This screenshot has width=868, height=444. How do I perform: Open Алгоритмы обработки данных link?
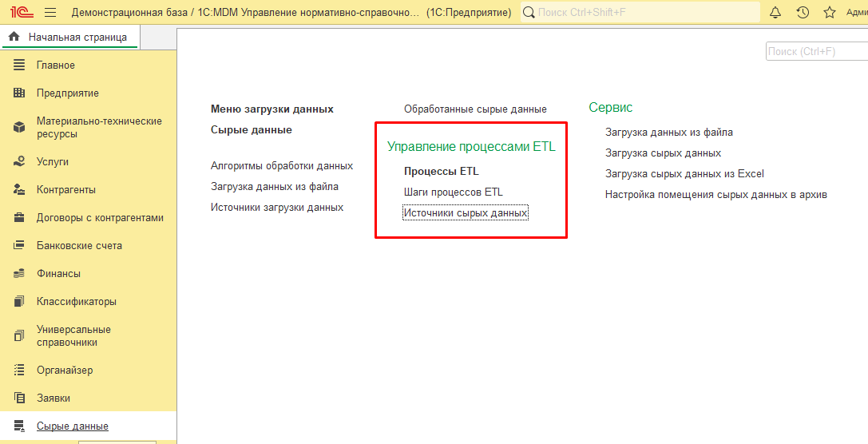(x=281, y=166)
